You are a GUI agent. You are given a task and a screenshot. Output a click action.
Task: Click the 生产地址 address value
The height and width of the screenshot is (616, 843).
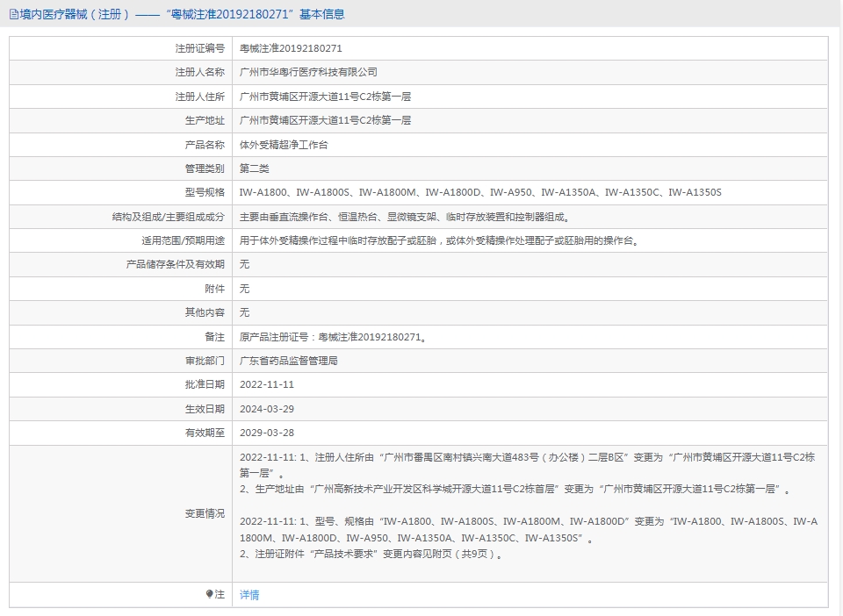click(325, 120)
